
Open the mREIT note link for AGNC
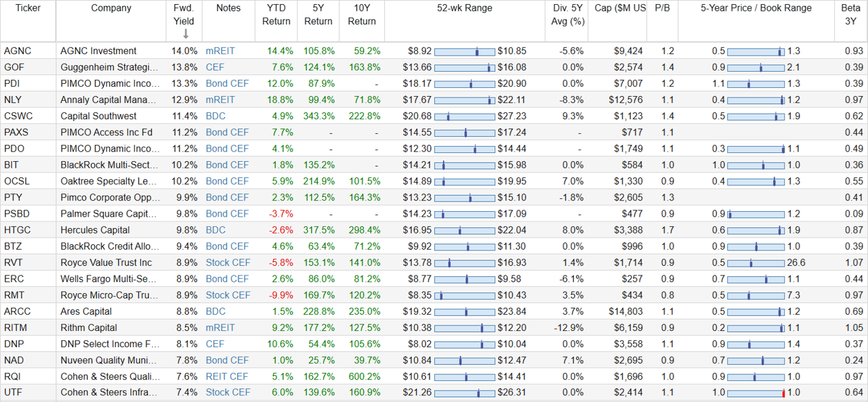click(x=220, y=51)
